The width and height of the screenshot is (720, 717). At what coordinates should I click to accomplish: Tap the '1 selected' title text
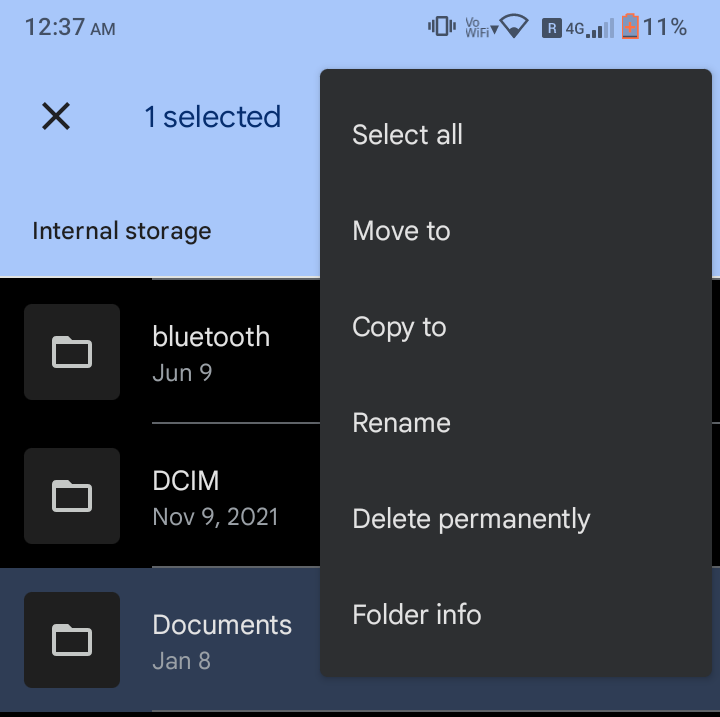(x=213, y=116)
